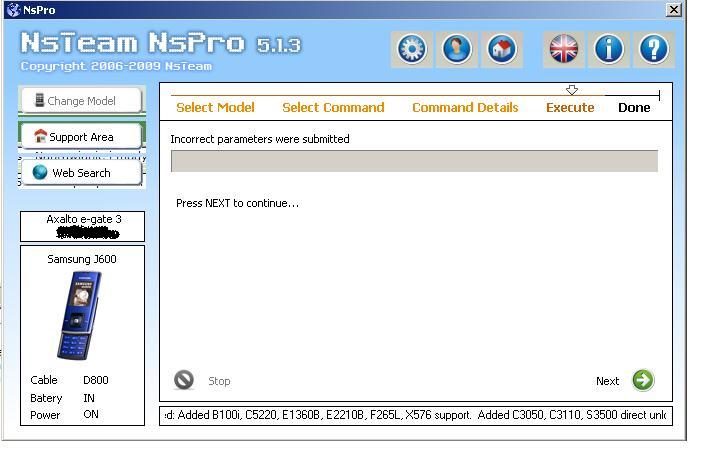Click the Samsung J600 model name
Viewport: 720px width, 450px height.
click(82, 259)
